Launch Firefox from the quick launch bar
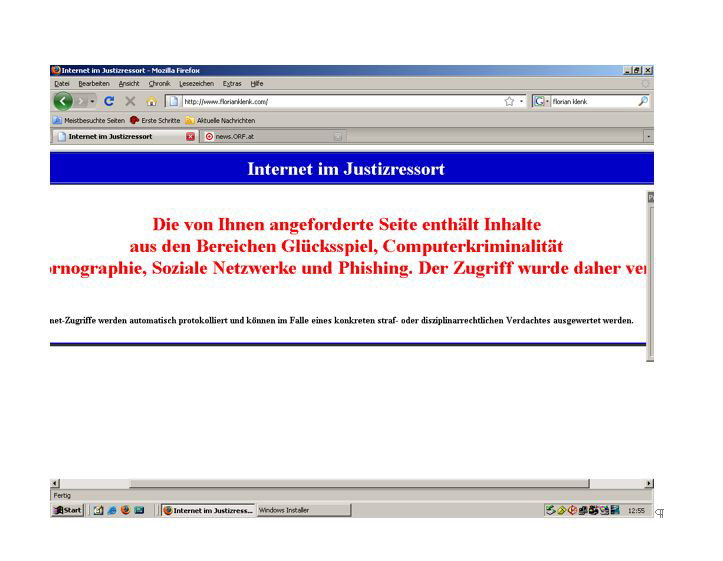This screenshot has width=723, height=561. point(126,510)
